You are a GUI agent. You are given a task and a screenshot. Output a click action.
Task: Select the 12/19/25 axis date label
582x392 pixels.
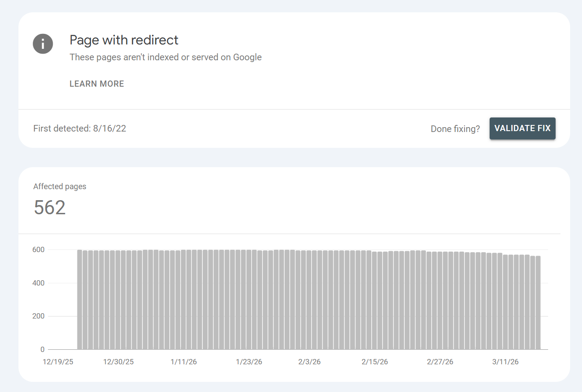58,362
